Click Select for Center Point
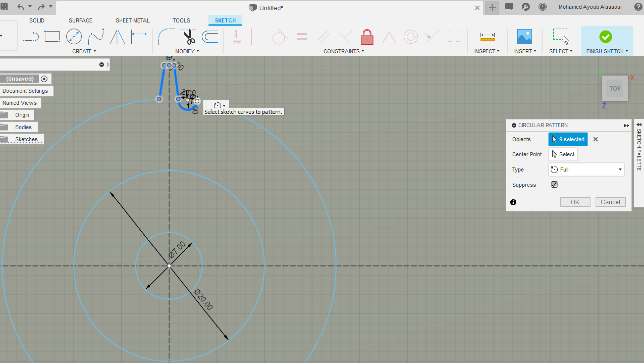The height and width of the screenshot is (363, 644). (x=563, y=154)
